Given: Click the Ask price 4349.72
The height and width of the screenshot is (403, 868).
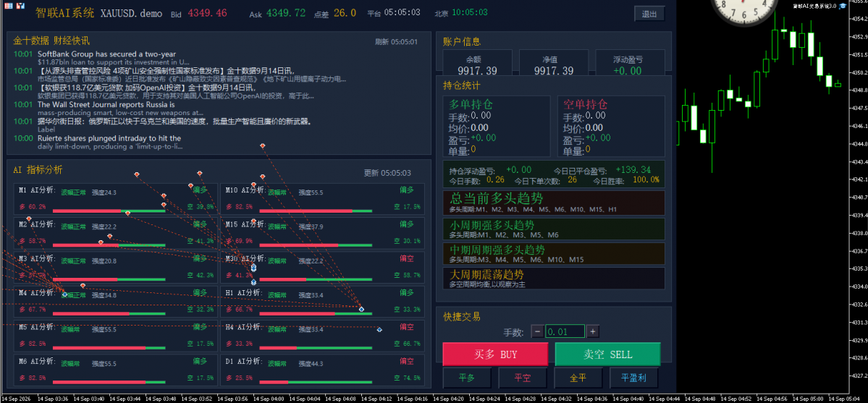Looking at the screenshot, I should [286, 13].
